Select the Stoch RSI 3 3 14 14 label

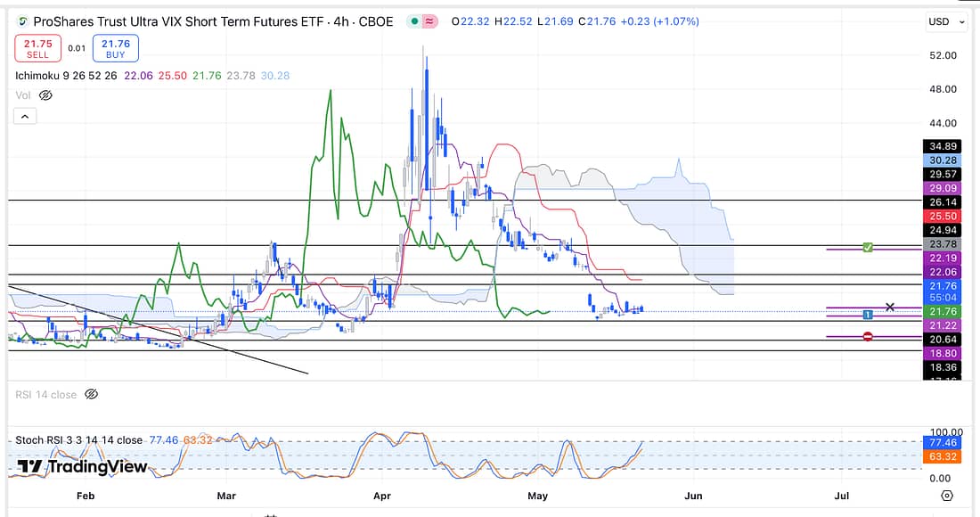click(78, 440)
